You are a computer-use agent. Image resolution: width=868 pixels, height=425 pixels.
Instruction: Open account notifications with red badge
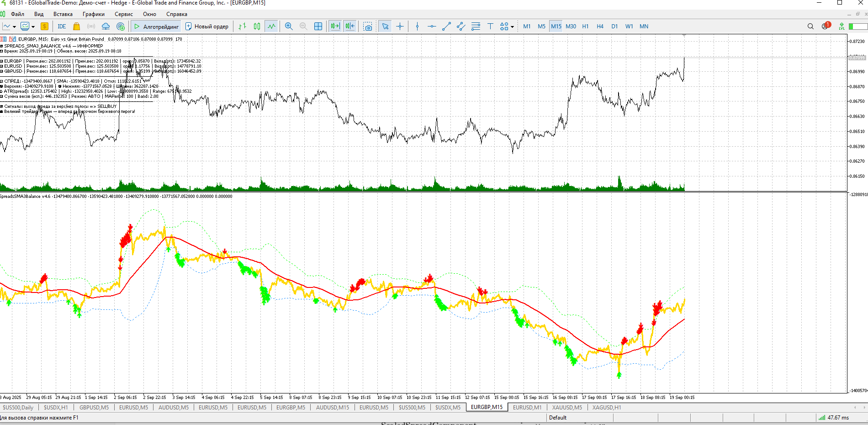(826, 26)
